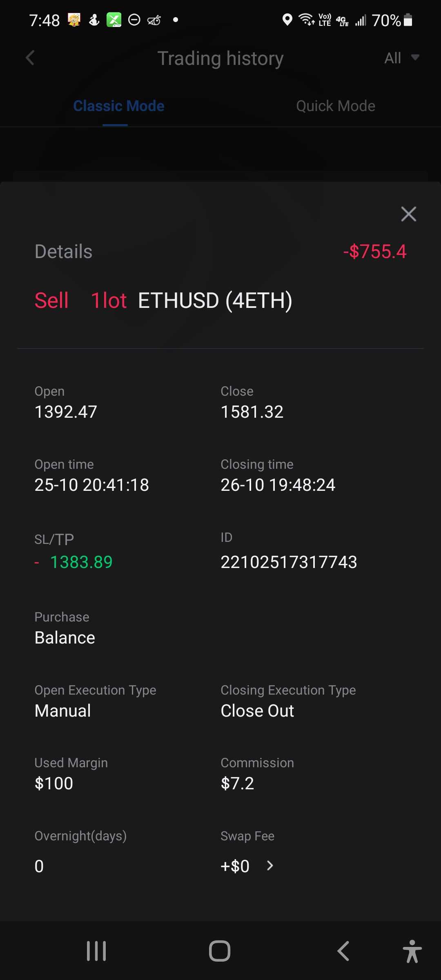Tap the Android recent apps button
441x980 pixels.
96,951
